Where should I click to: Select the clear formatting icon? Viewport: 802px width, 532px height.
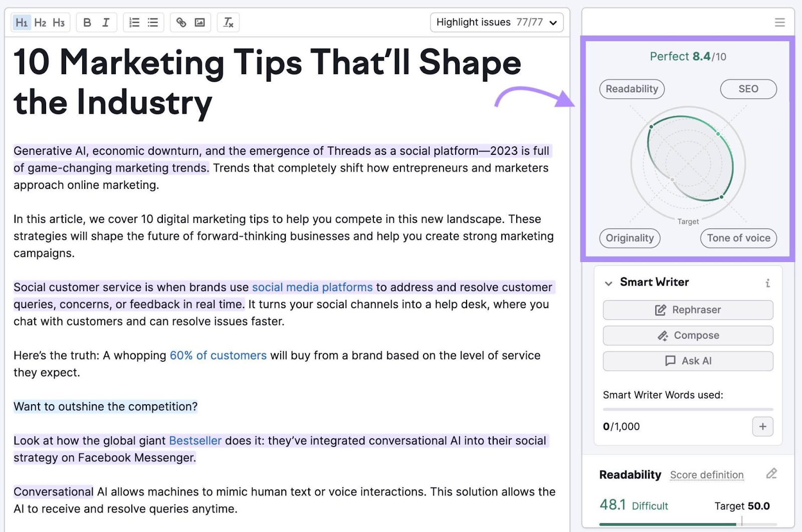click(228, 22)
